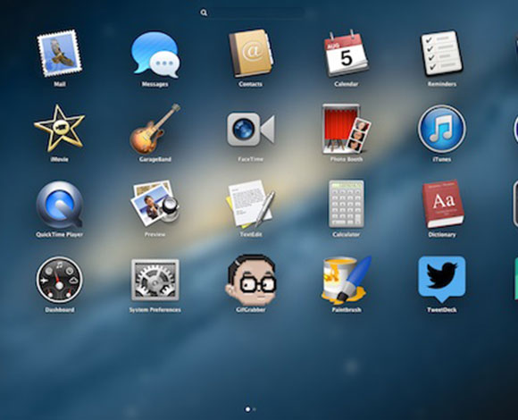Click the "GarageBand" label text
This screenshot has width=518, height=420.
155,159
